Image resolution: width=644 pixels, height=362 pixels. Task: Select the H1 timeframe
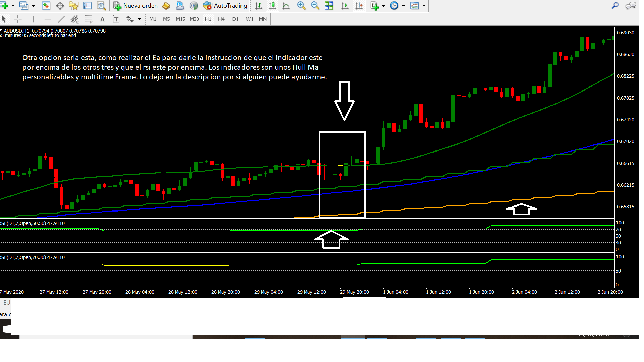point(208,19)
